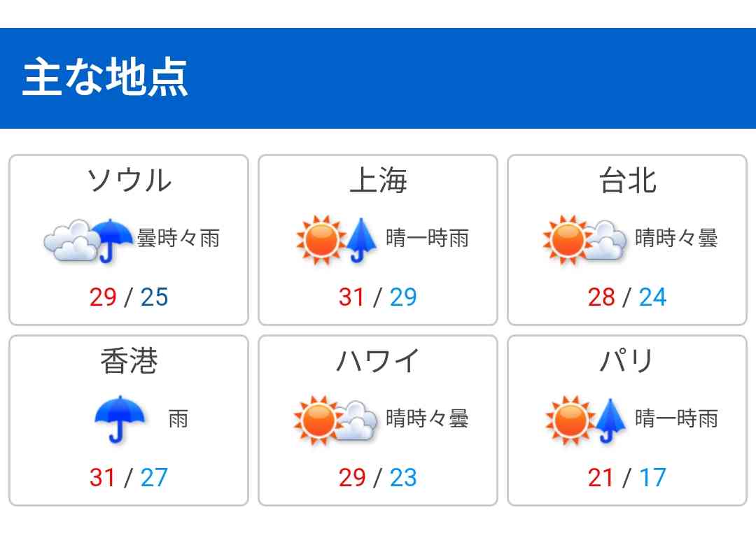The width and height of the screenshot is (756, 538).
Task: Click the sun and umbrella icon for 上海
Action: tap(337, 240)
